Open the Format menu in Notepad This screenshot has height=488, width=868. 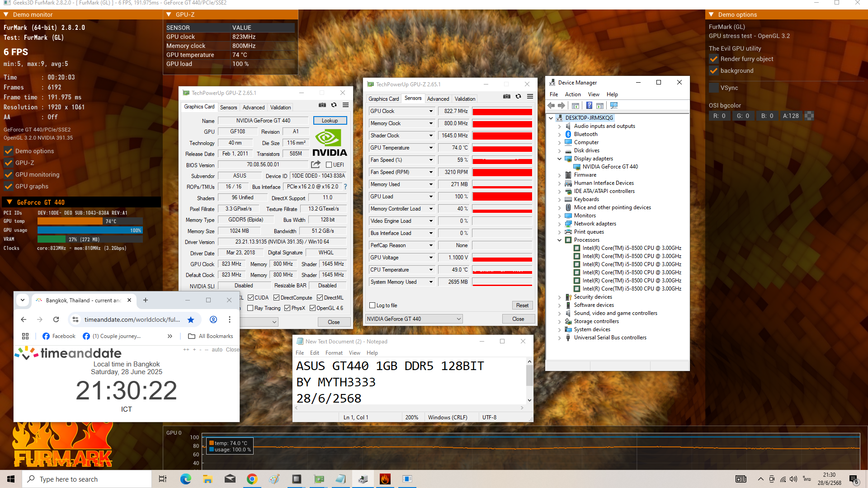tap(334, 353)
